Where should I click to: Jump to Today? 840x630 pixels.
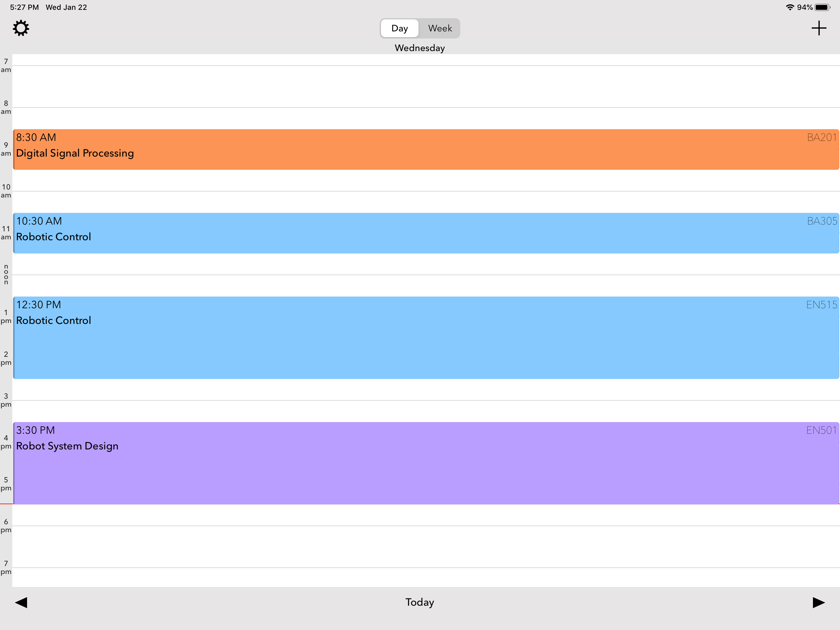[x=420, y=602]
